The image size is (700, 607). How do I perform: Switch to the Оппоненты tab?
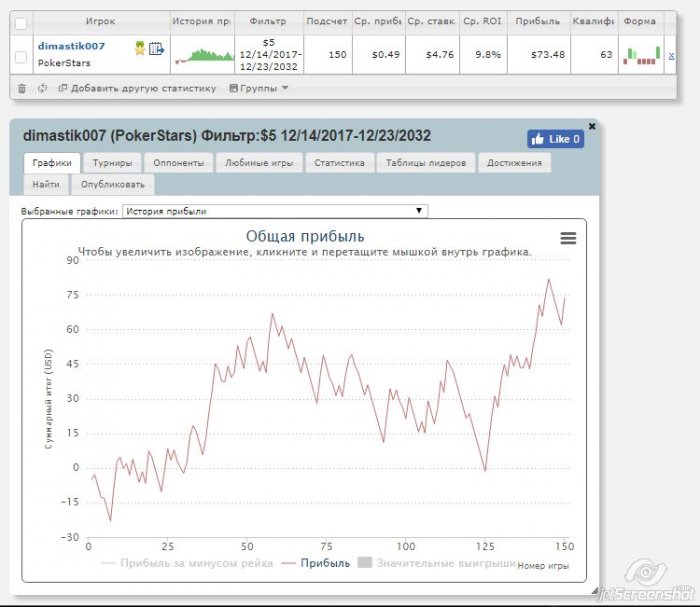click(x=179, y=163)
